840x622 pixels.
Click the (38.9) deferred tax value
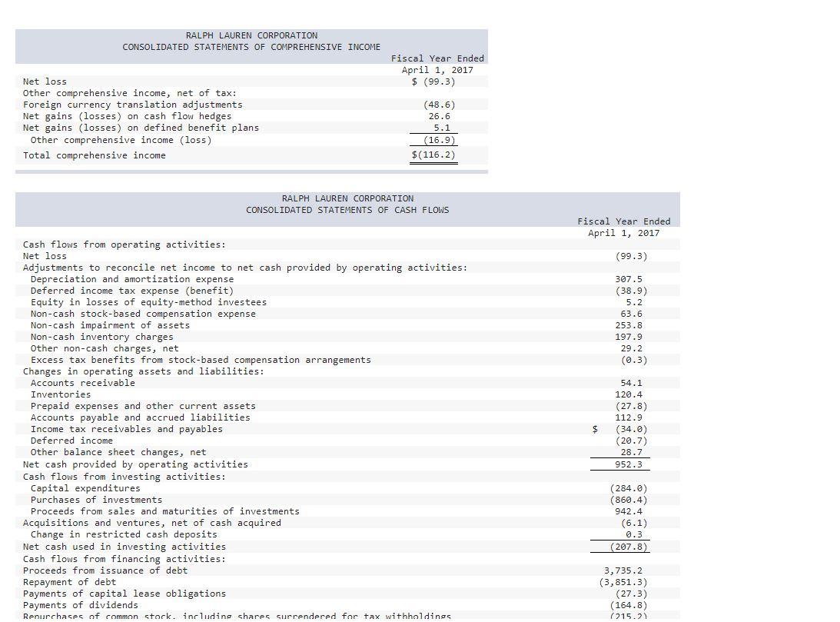631,291
